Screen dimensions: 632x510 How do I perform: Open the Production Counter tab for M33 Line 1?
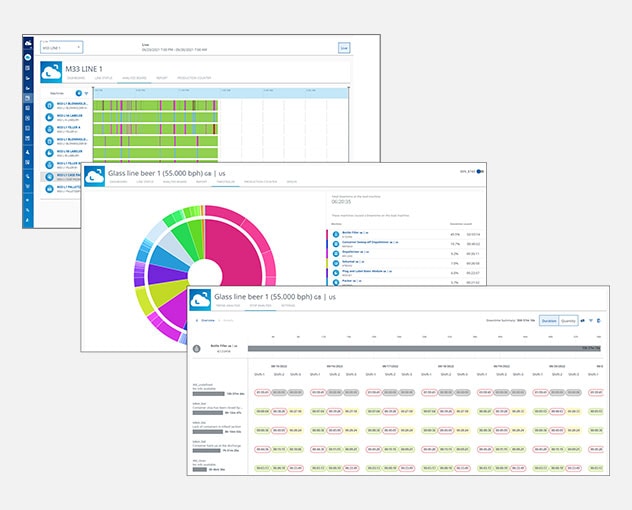(x=196, y=77)
